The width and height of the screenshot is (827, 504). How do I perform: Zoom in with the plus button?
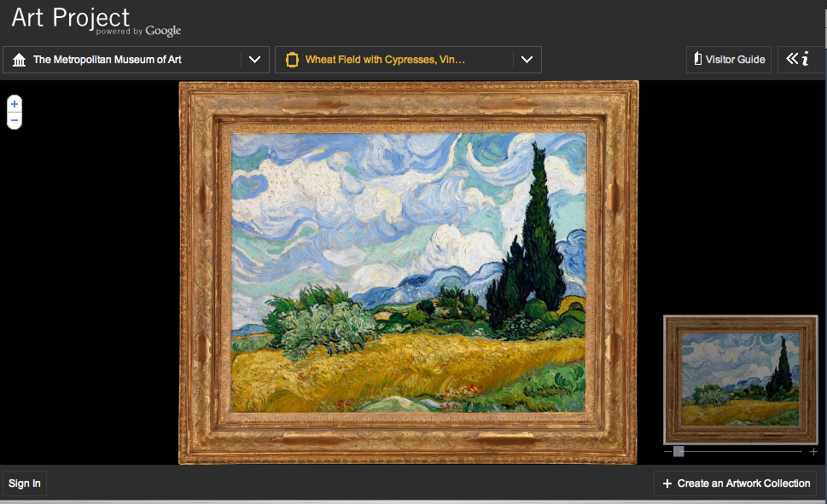click(x=15, y=104)
